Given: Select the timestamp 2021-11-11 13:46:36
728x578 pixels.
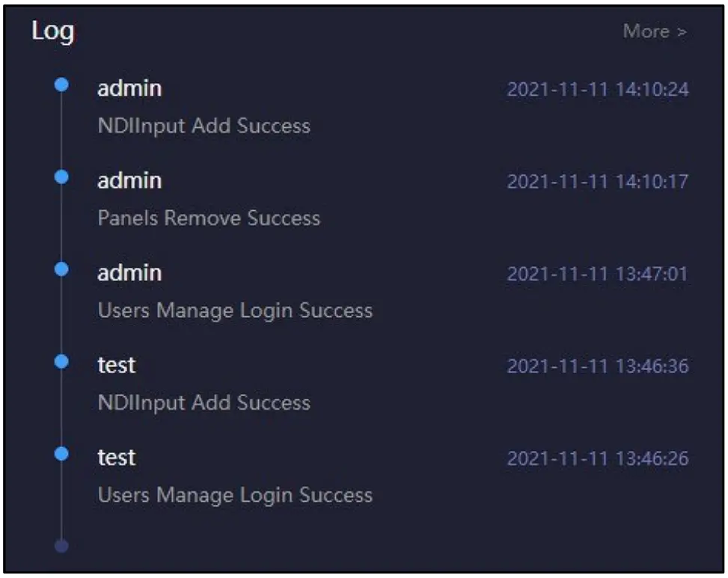Looking at the screenshot, I should coord(597,366).
